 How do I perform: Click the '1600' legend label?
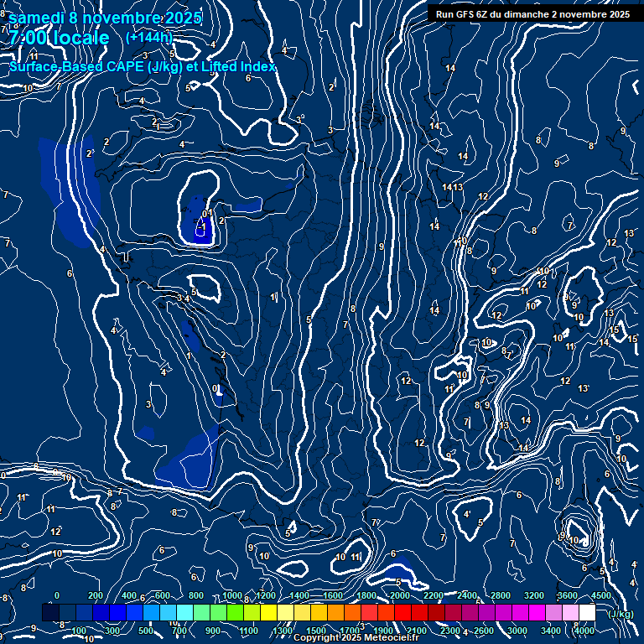click(x=333, y=595)
